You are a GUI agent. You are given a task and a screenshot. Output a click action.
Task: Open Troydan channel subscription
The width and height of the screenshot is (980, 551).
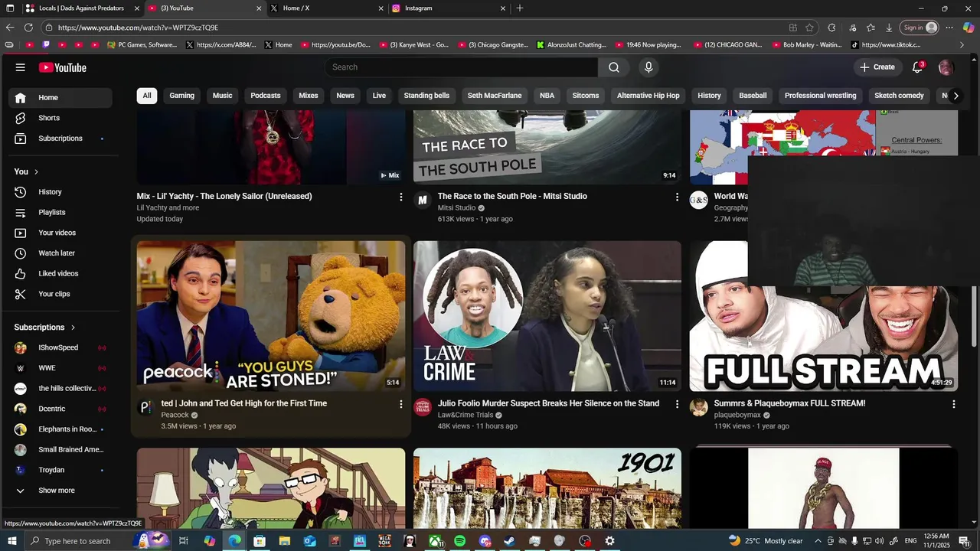(60, 470)
